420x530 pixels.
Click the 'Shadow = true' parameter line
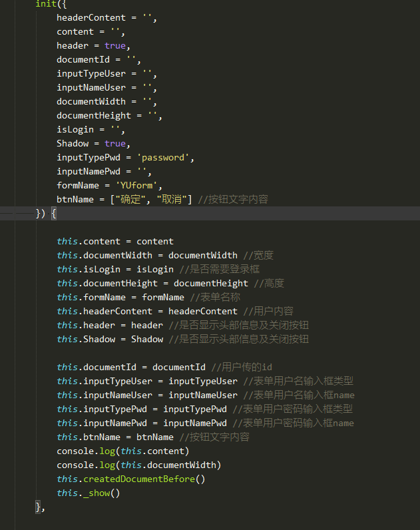tap(94, 144)
